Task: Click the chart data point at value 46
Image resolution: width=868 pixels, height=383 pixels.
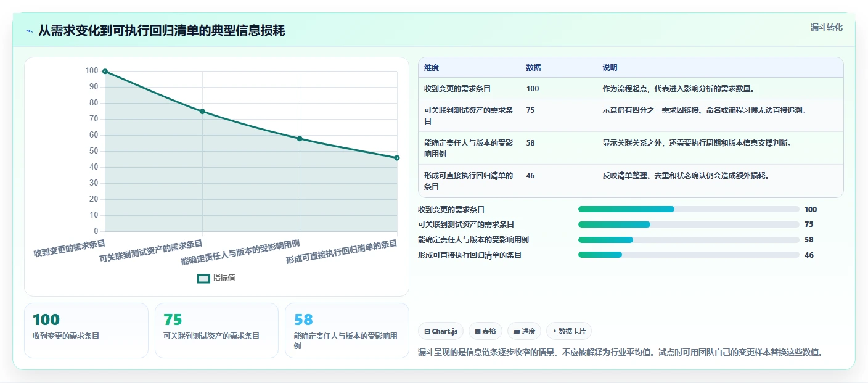Action: point(397,158)
